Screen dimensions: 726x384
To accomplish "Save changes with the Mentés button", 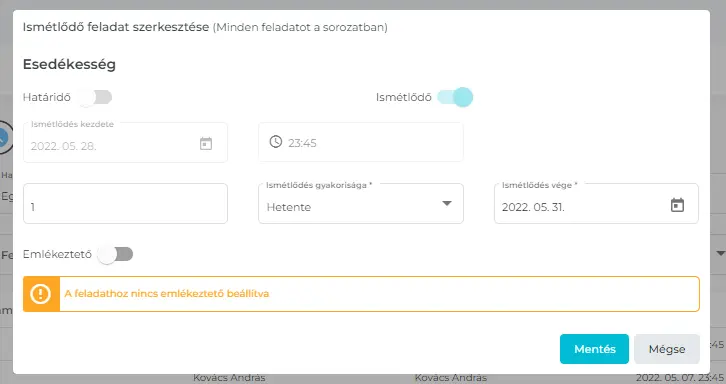I will [595, 349].
